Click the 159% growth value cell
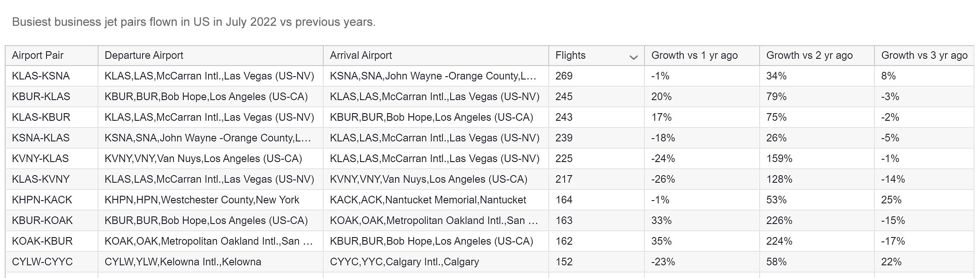980x278 pixels. 817,158
